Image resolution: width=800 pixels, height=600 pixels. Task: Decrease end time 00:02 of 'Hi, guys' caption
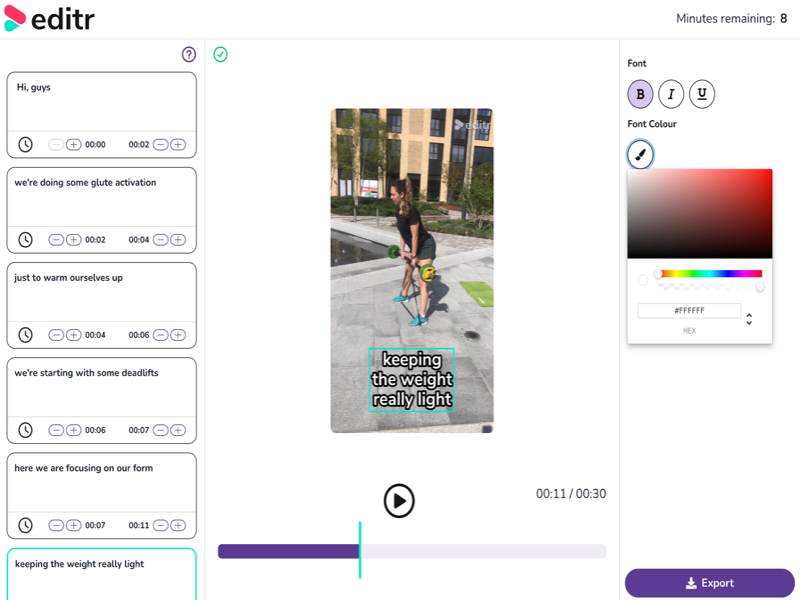[161, 144]
